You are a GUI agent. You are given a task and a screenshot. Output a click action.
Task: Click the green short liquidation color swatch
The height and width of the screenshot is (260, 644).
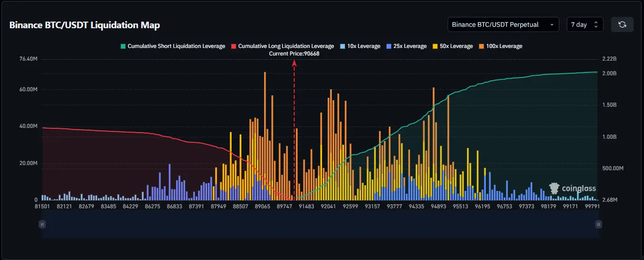[x=123, y=46]
